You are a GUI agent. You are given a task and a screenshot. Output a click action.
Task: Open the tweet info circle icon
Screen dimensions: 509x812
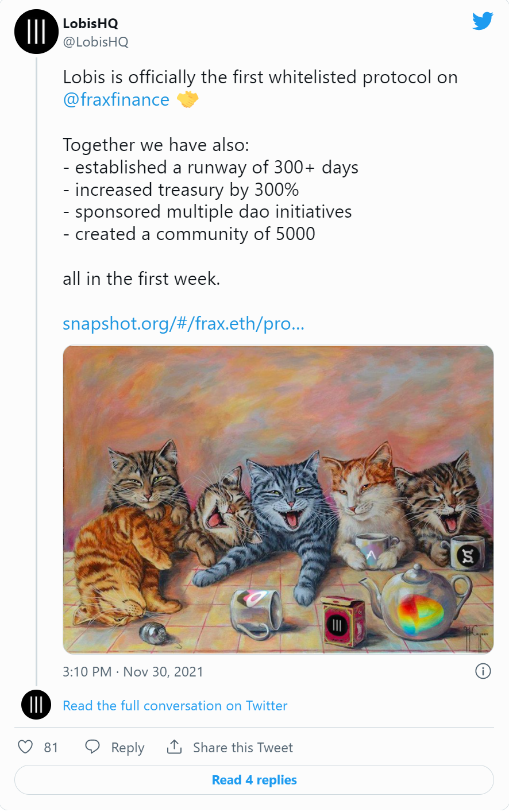click(x=483, y=671)
